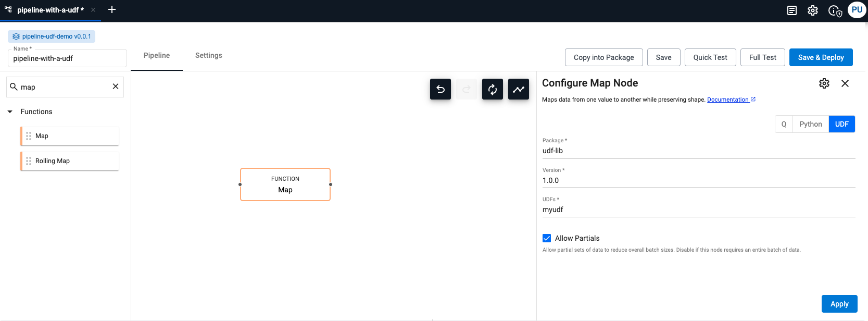Click the Save & Deploy button
This screenshot has width=868, height=321.
coord(821,57)
